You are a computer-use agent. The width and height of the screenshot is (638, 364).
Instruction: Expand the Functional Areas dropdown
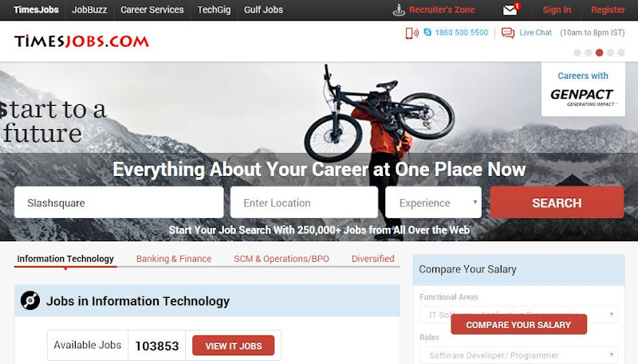[519, 315]
